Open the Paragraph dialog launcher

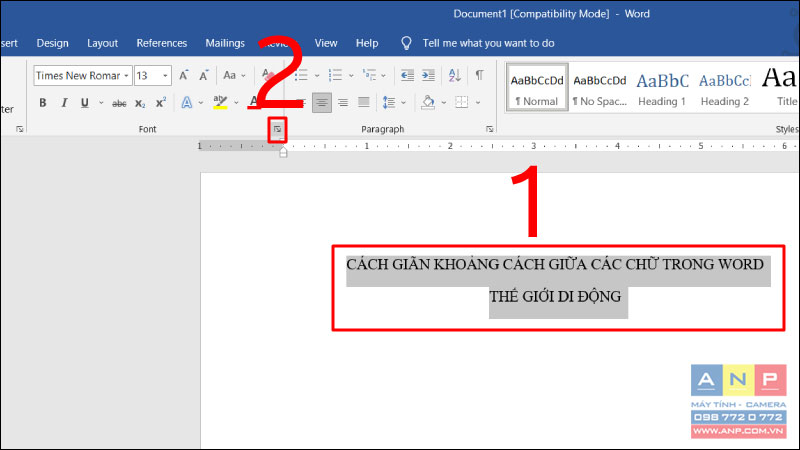(x=490, y=130)
